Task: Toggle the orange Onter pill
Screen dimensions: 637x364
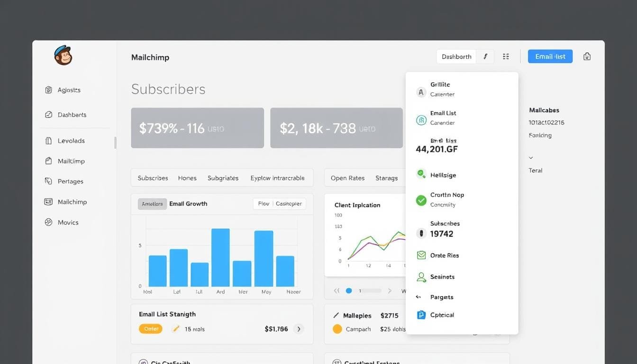Action: tap(151, 329)
